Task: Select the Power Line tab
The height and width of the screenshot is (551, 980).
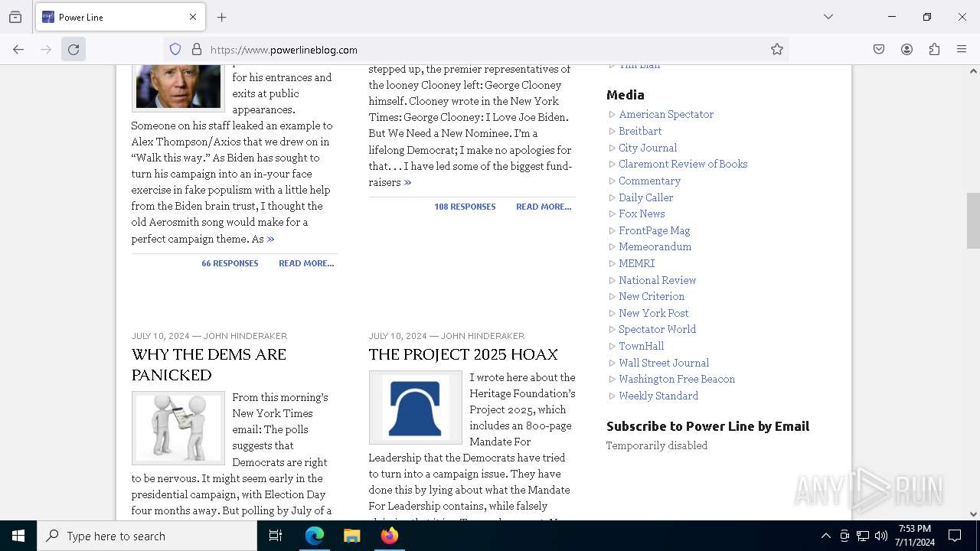Action: [120, 17]
